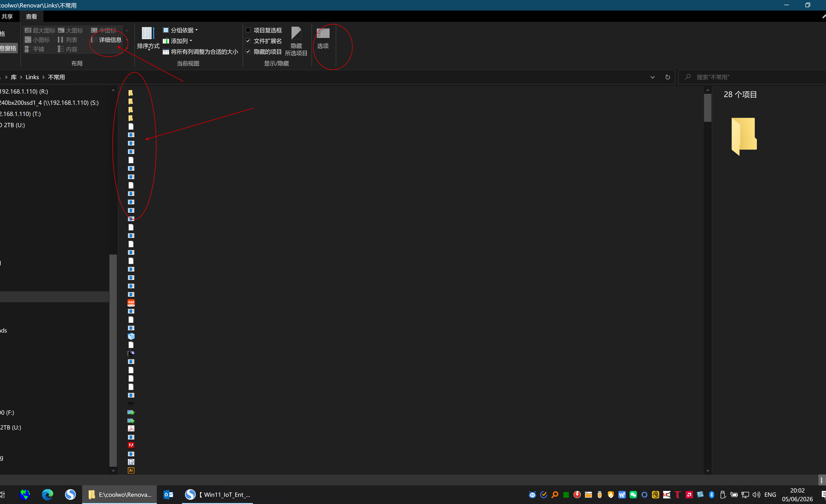Select the acer logo file icon
826x504 pixels.
click(x=131, y=403)
